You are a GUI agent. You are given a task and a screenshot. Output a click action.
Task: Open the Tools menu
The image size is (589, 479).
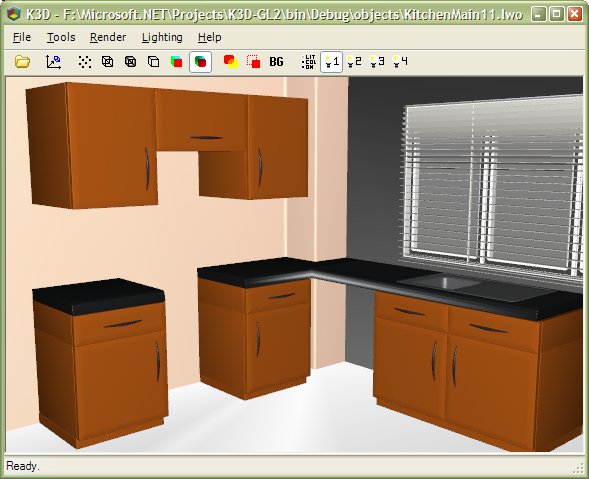[61, 37]
